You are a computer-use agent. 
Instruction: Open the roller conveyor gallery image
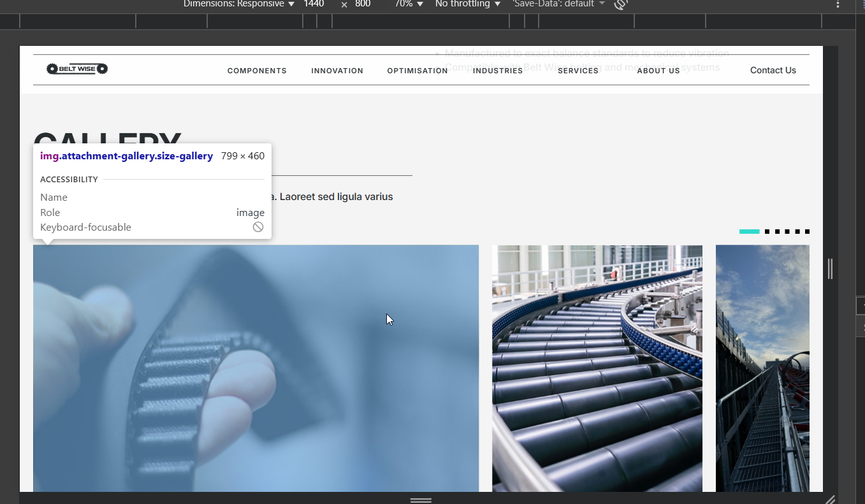tap(597, 368)
